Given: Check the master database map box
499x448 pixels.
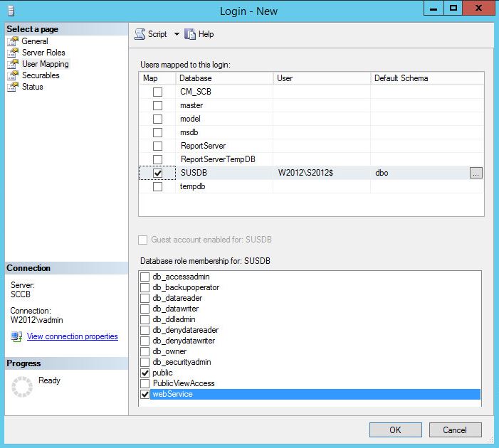Looking at the screenshot, I should pos(157,105).
